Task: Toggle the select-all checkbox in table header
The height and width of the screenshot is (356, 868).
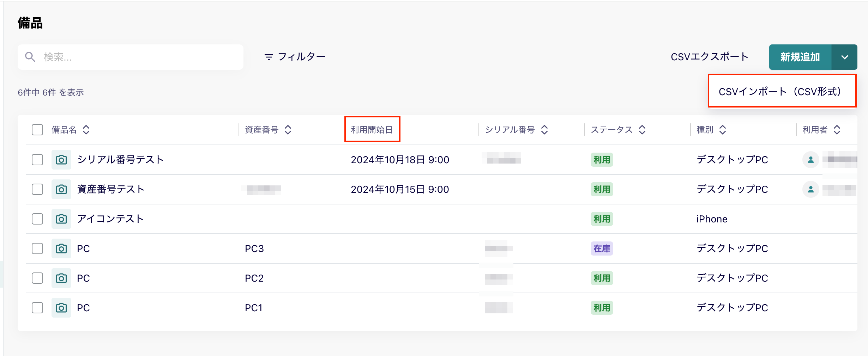Action: [x=37, y=130]
